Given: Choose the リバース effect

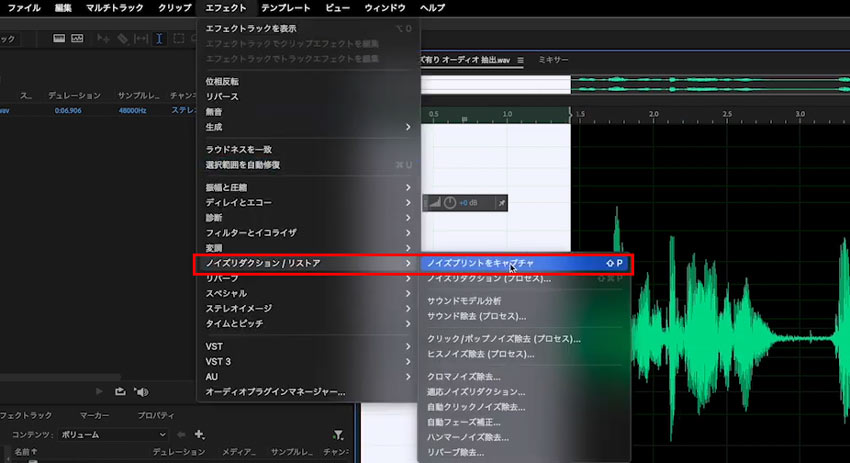Looking at the screenshot, I should (x=308, y=97).
